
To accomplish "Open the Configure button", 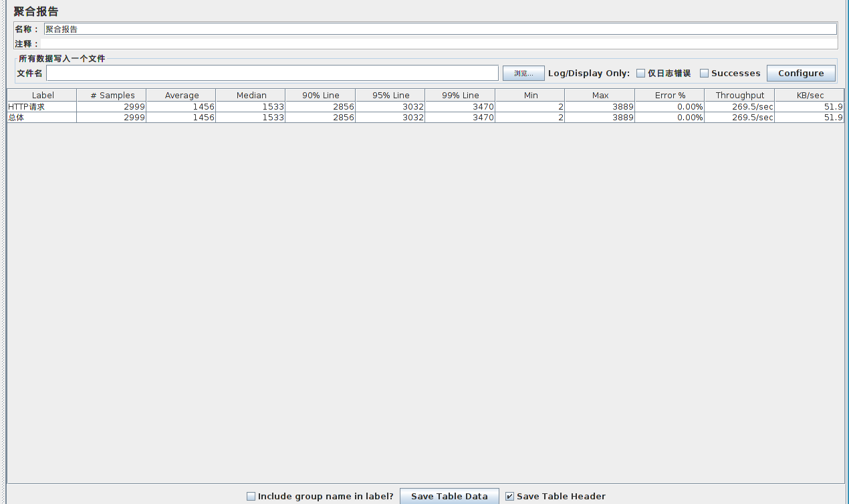I will tap(801, 73).
